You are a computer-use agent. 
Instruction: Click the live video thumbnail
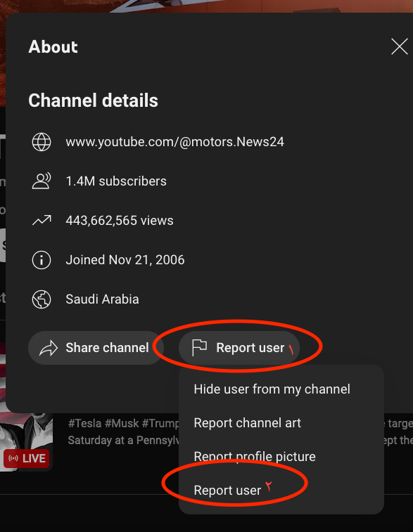[x=26, y=442]
